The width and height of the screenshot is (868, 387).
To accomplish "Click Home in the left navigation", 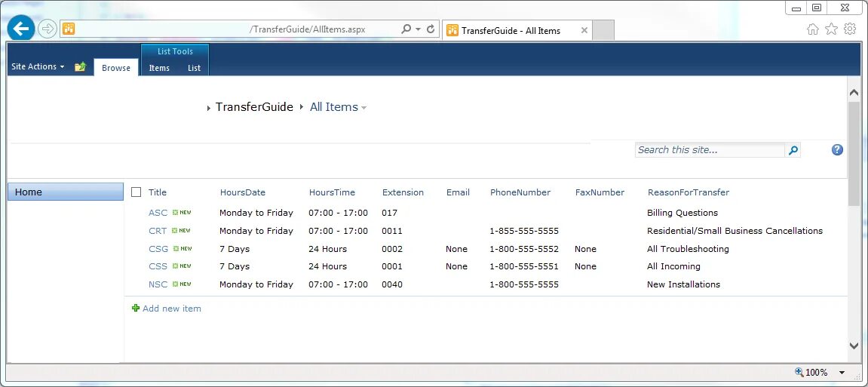I will point(66,192).
